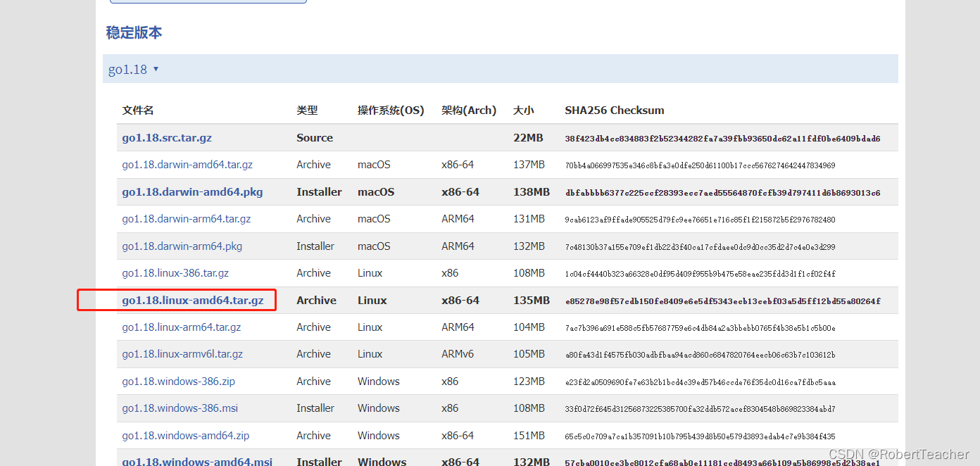Download go1.18.windows-386.msi installer

[x=180, y=408]
